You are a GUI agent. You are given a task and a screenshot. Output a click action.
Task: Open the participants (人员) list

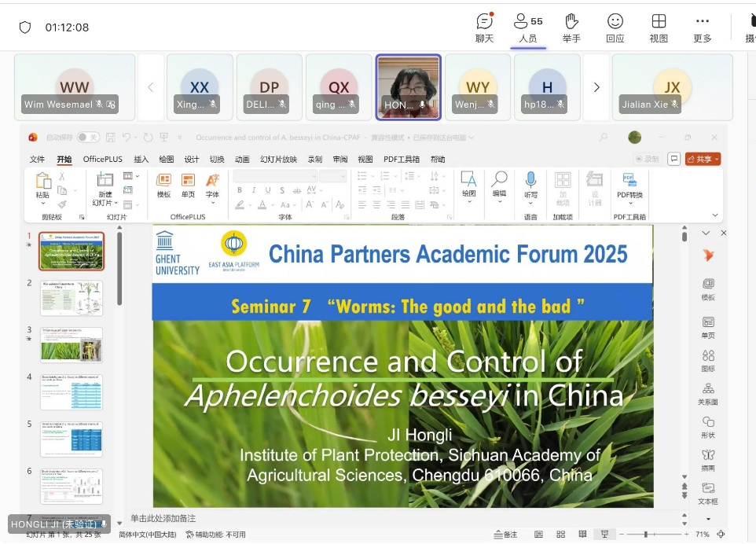click(527, 27)
